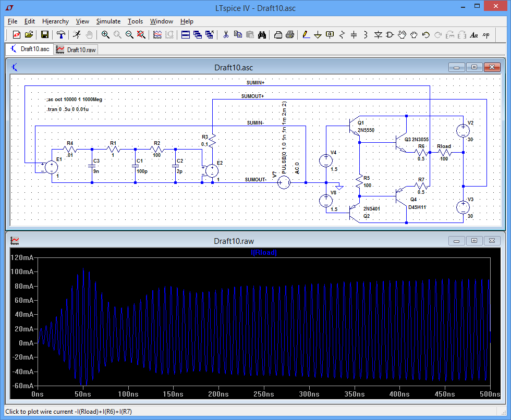Place a Resistor component
511x420 pixels.
pyautogui.click(x=342, y=34)
